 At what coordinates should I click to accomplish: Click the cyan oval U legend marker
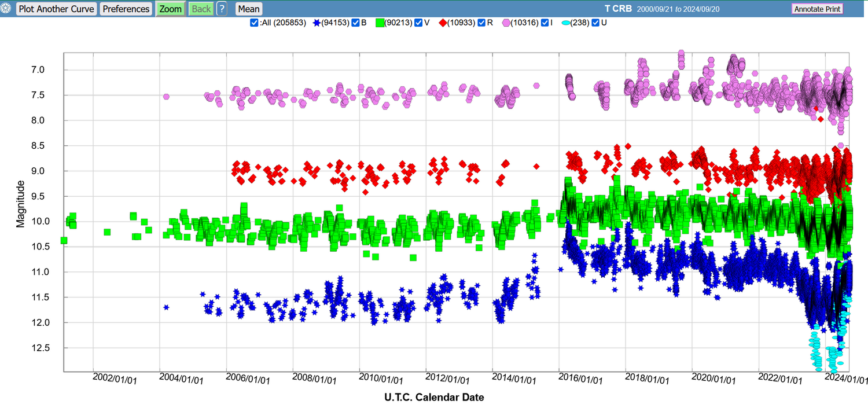tap(565, 23)
